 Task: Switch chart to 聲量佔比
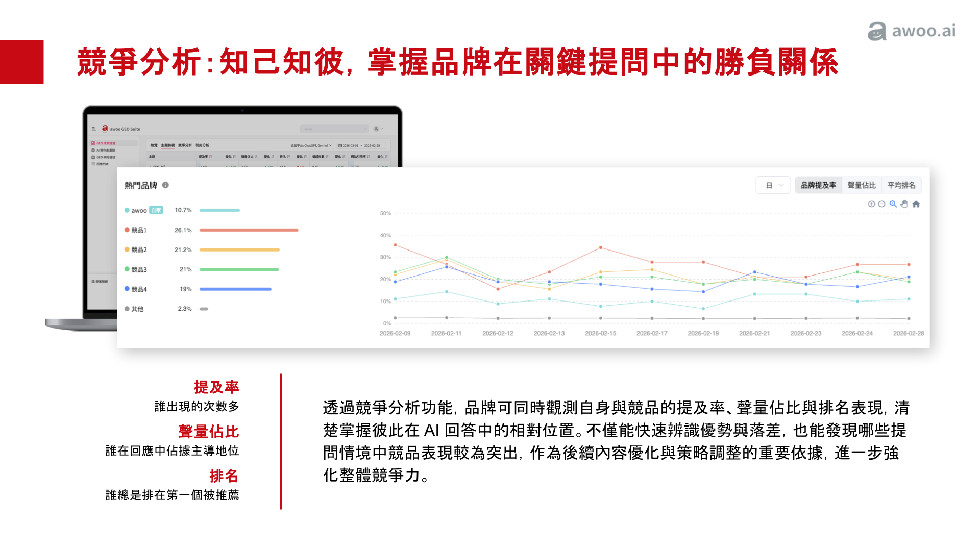862,185
